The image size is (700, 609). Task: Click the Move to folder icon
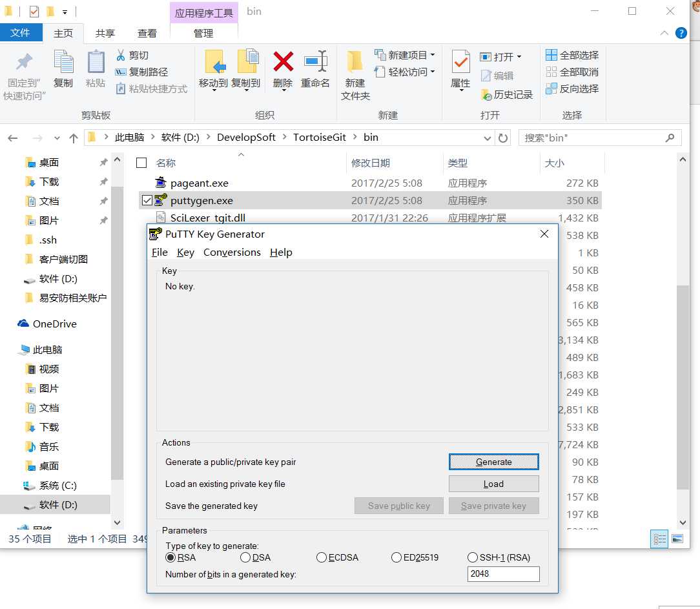click(x=215, y=61)
